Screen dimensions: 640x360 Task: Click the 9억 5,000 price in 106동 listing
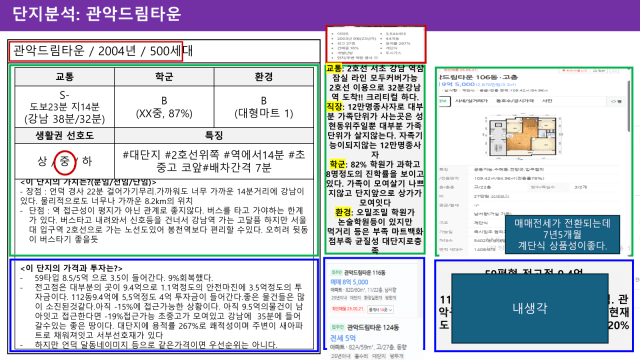457,84
